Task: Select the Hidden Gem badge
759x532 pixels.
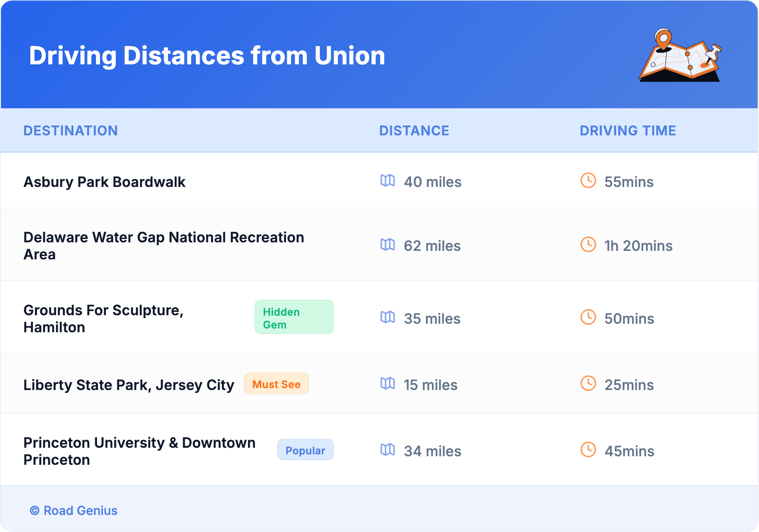Action: [294, 317]
